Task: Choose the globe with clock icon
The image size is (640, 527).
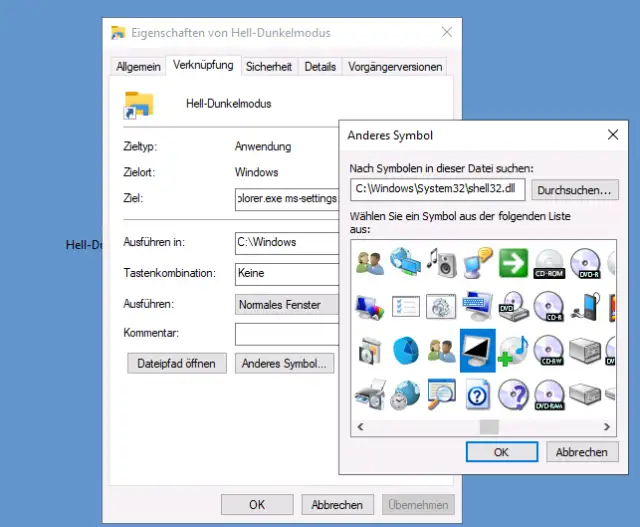Action: tap(405, 393)
